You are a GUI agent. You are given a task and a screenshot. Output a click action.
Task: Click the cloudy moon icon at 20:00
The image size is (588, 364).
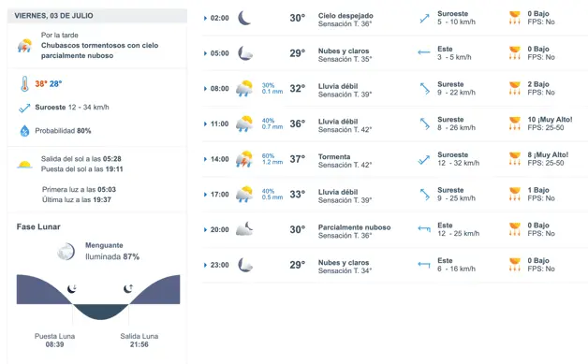coord(244,229)
